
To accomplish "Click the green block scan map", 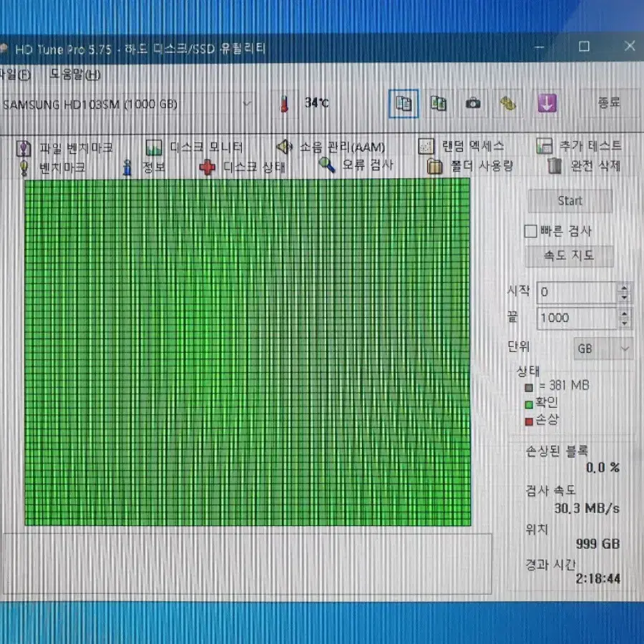I will pos(248,352).
